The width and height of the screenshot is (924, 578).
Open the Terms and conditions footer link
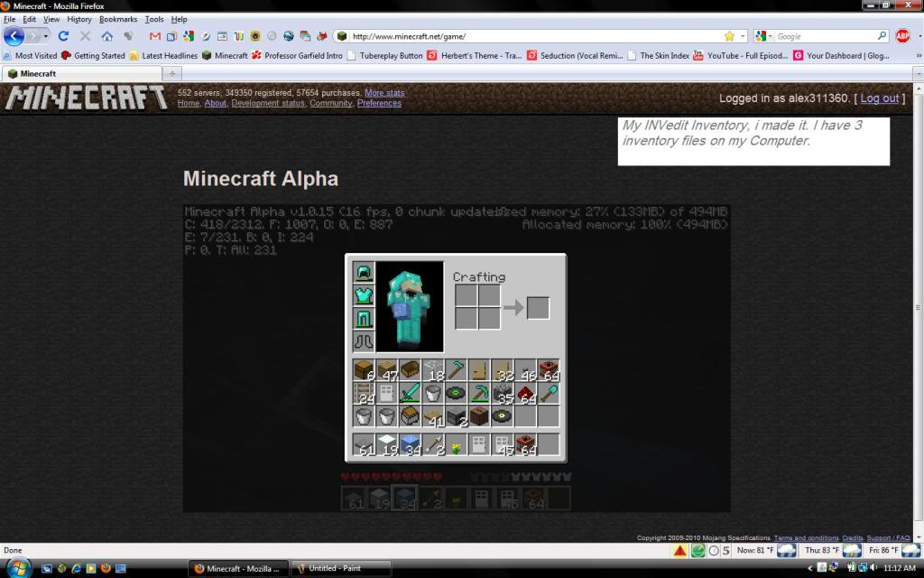click(x=806, y=538)
